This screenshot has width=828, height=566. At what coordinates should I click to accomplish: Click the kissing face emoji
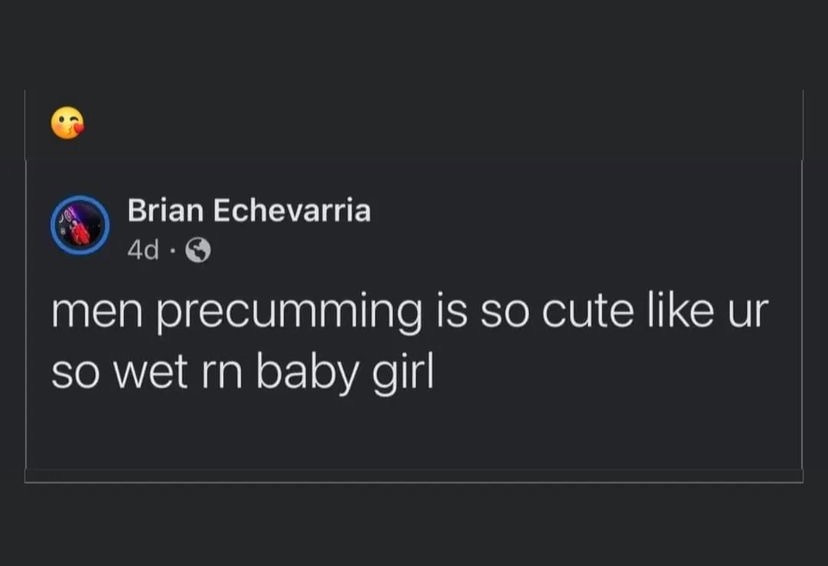pos(67,122)
